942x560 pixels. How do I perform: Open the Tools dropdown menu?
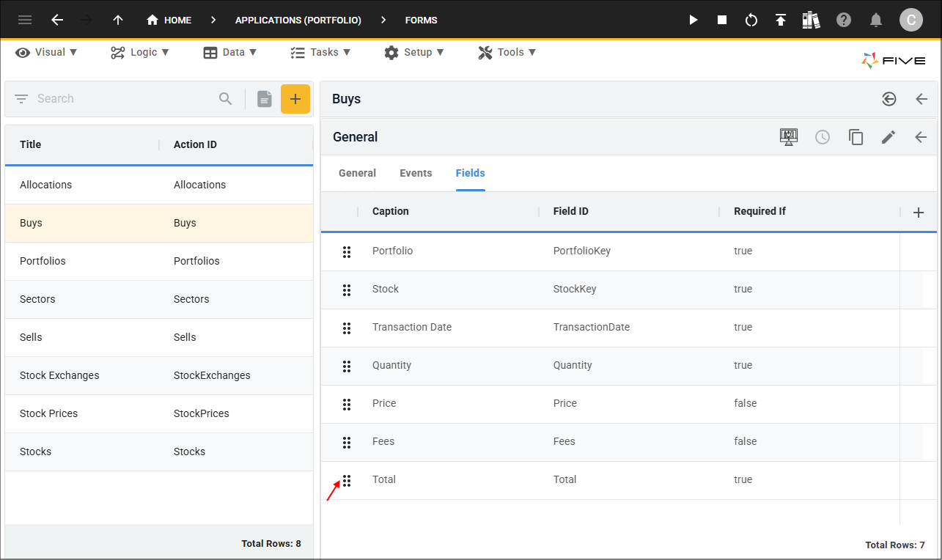507,52
